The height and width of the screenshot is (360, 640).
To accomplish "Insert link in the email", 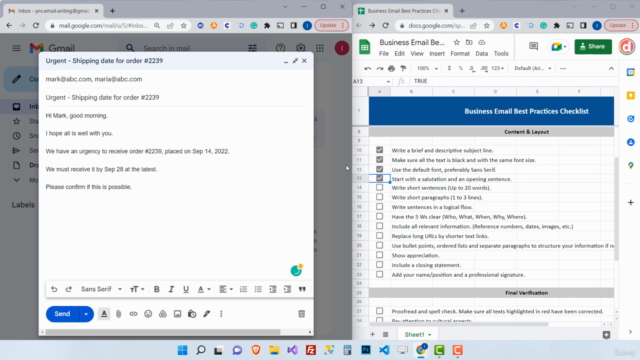I will [133, 314].
